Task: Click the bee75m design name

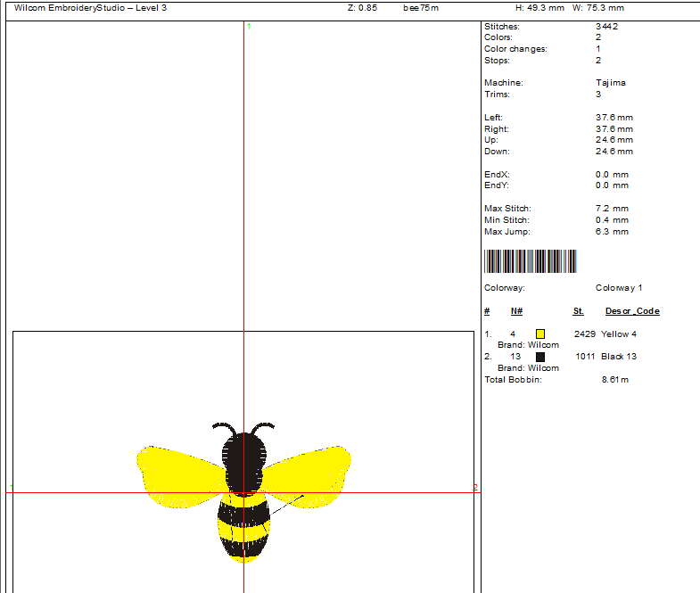Action: click(x=421, y=8)
